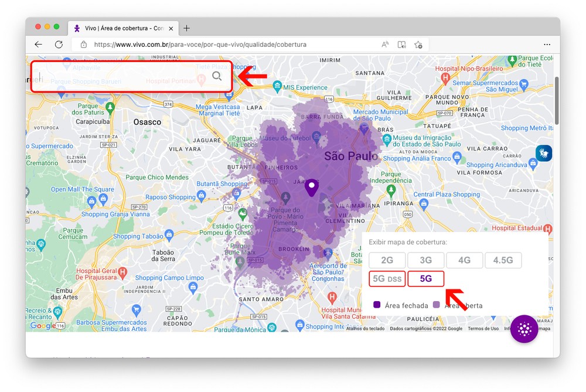Select the 5G coverage button
Image resolution: width=586 pixels, height=392 pixels.
[425, 279]
